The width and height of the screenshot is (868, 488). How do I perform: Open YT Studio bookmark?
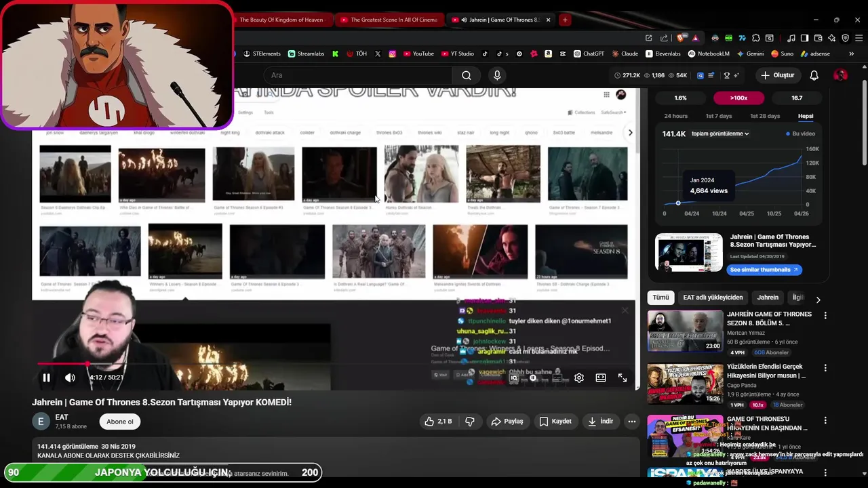click(456, 54)
